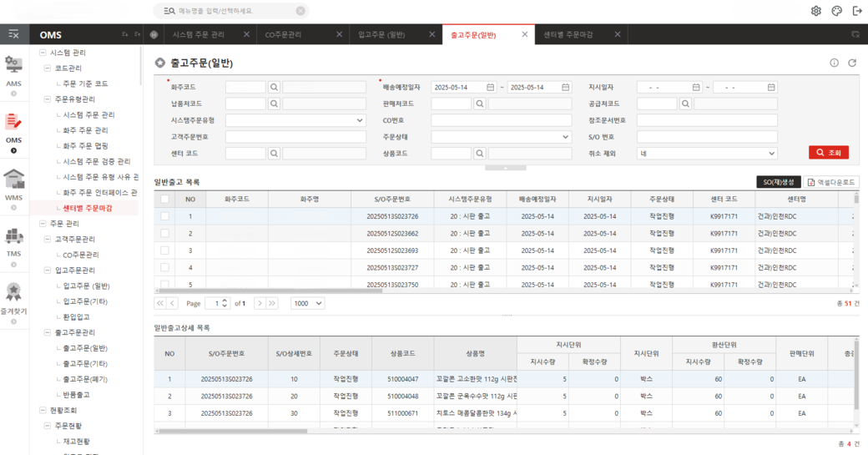Open 주문상태 dropdown
The height and width of the screenshot is (455, 868).
(502, 137)
